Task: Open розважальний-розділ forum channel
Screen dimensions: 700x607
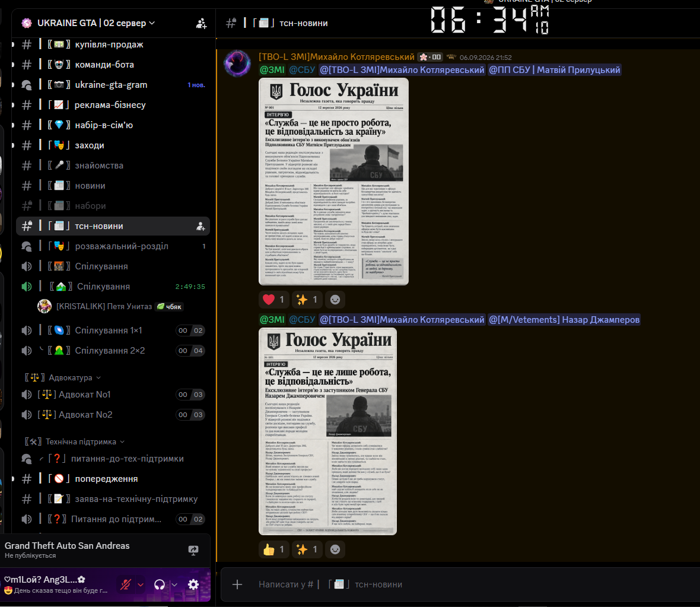Action: (113, 246)
